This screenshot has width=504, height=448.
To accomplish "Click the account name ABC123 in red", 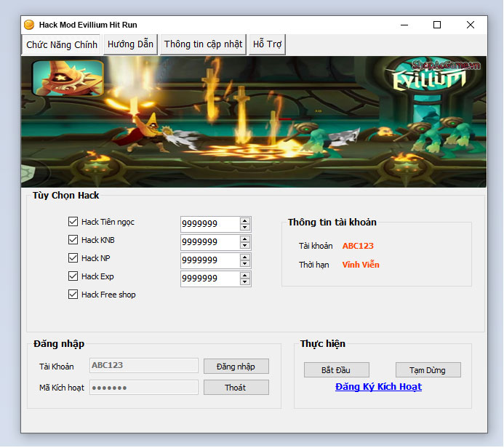I will [358, 246].
